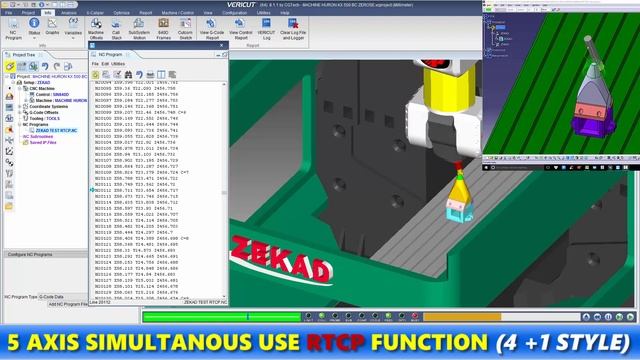Open the Edit menu in NC Program window
Viewport: 640px width, 360px height.
[105, 64]
